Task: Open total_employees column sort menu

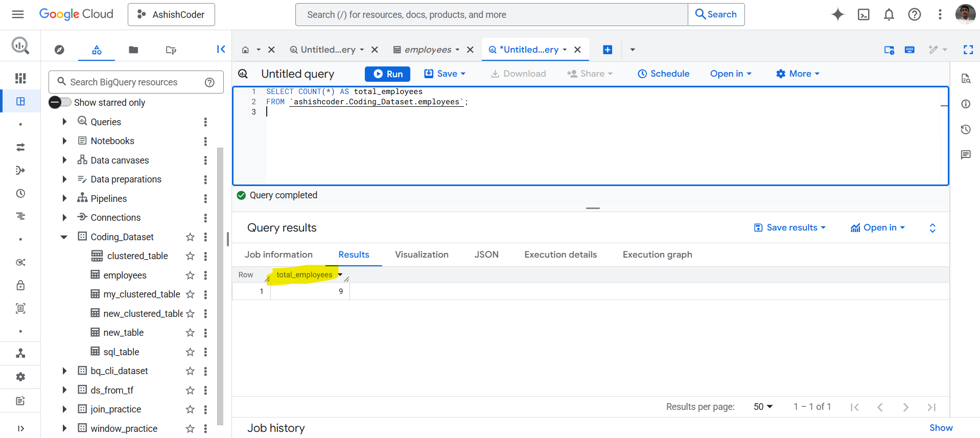Action: pyautogui.click(x=340, y=274)
